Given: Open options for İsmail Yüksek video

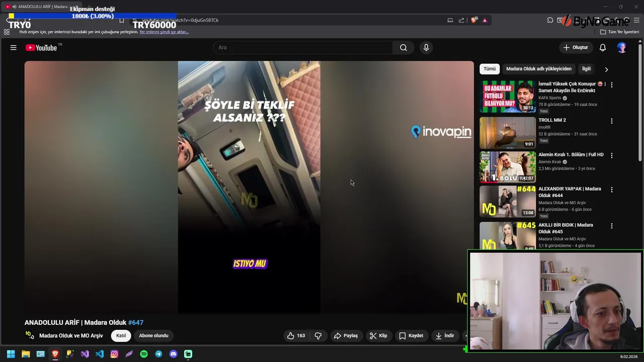Looking at the screenshot, I should click(x=612, y=85).
